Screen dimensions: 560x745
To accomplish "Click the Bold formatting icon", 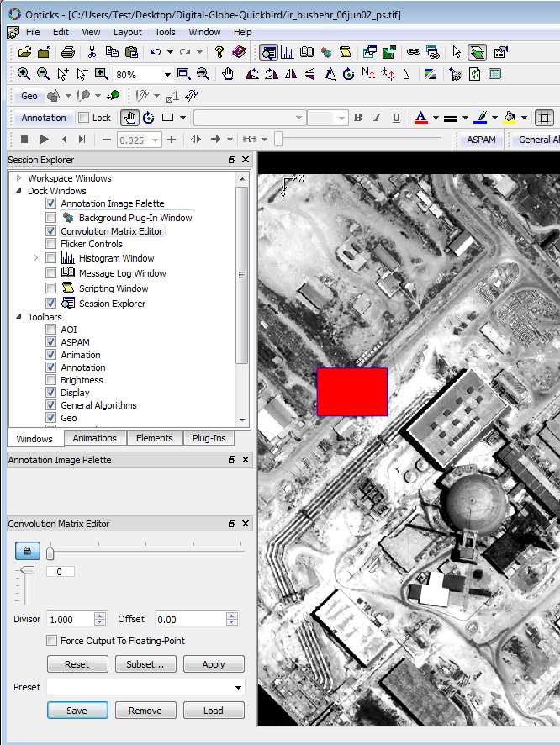I will coord(357,118).
